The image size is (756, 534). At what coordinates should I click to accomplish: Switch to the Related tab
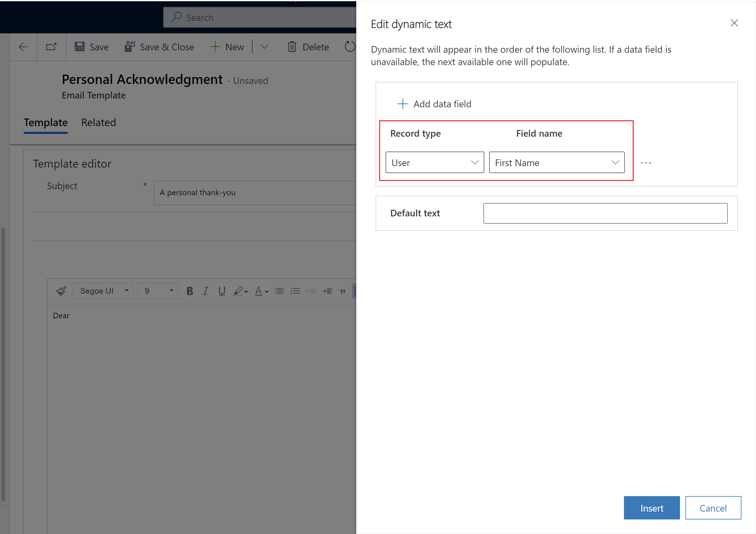point(98,122)
